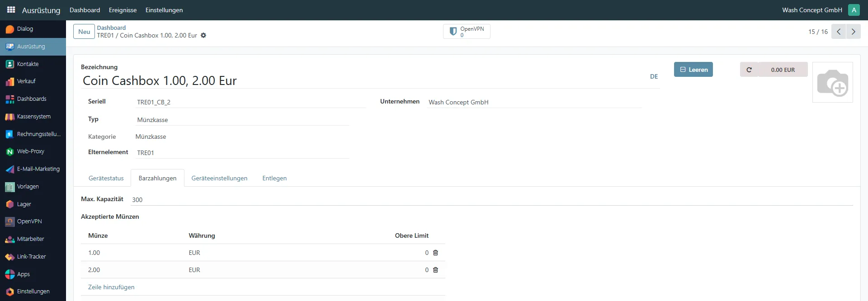
Task: Go to the previous record arrow
Action: 839,32
